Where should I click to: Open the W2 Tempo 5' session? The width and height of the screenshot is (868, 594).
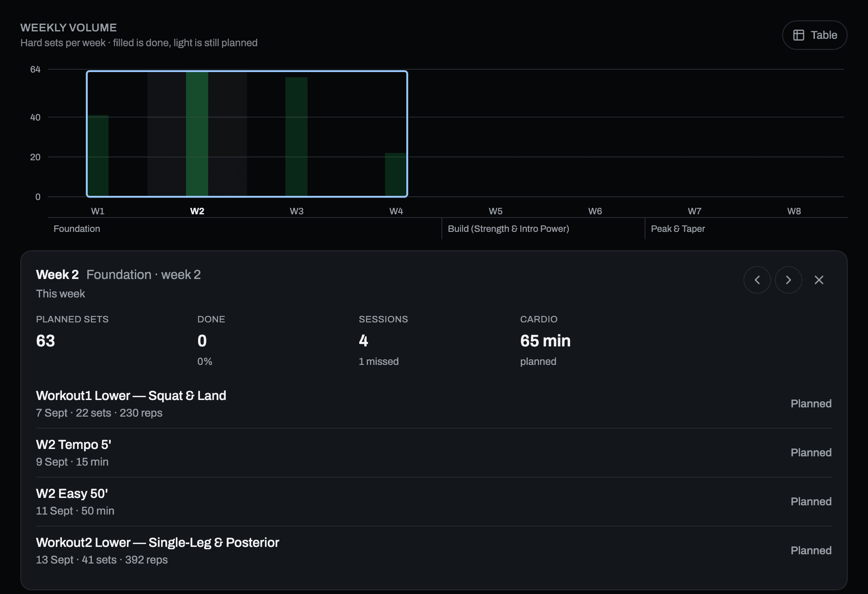[x=434, y=453]
